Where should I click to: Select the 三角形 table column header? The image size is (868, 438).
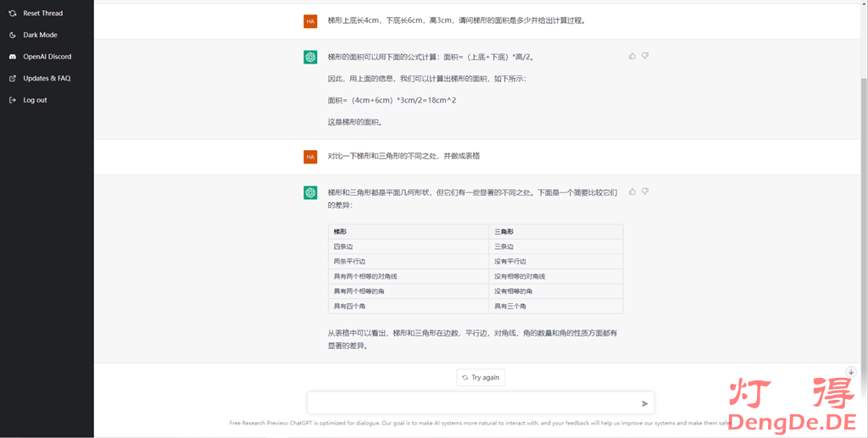[504, 231]
